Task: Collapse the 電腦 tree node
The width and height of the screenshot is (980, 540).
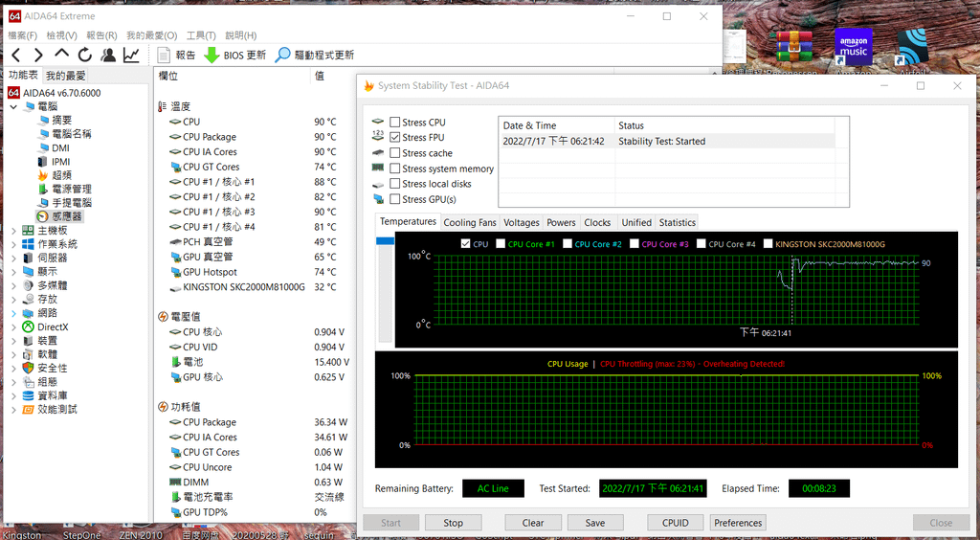Action: click(x=13, y=106)
